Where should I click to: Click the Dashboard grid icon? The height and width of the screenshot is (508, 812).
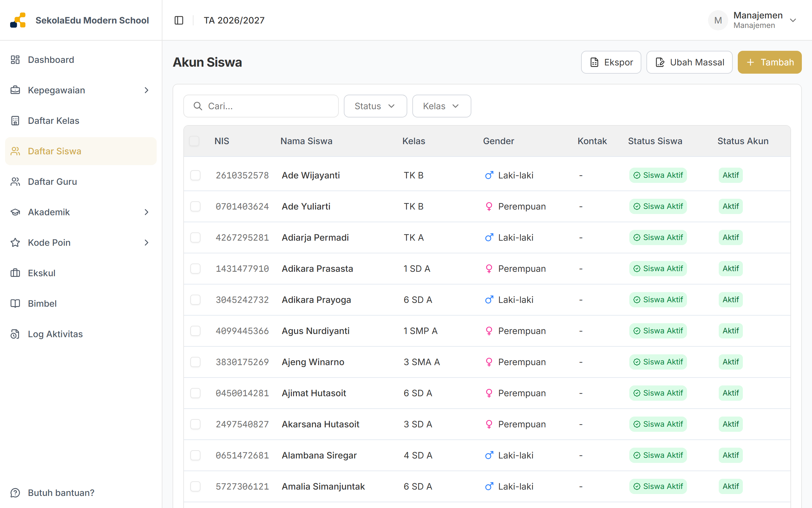tap(15, 60)
